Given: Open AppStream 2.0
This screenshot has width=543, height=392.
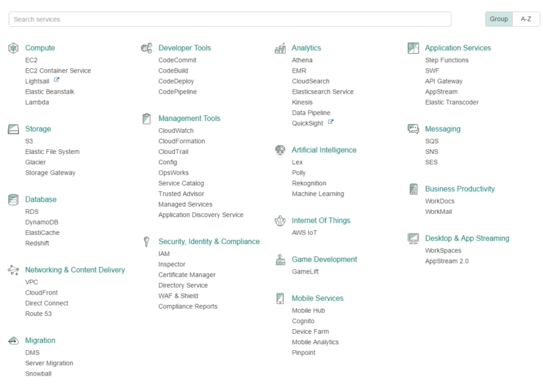Looking at the screenshot, I should click(x=447, y=262).
